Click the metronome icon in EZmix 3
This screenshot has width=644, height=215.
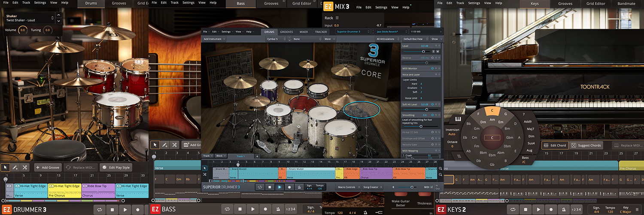coord(365,212)
